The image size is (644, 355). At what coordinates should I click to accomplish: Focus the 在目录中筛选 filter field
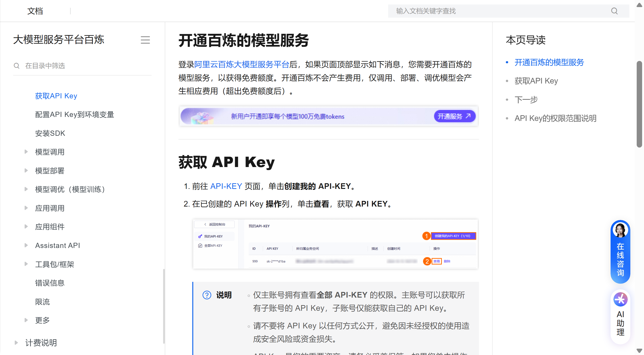[82, 66]
